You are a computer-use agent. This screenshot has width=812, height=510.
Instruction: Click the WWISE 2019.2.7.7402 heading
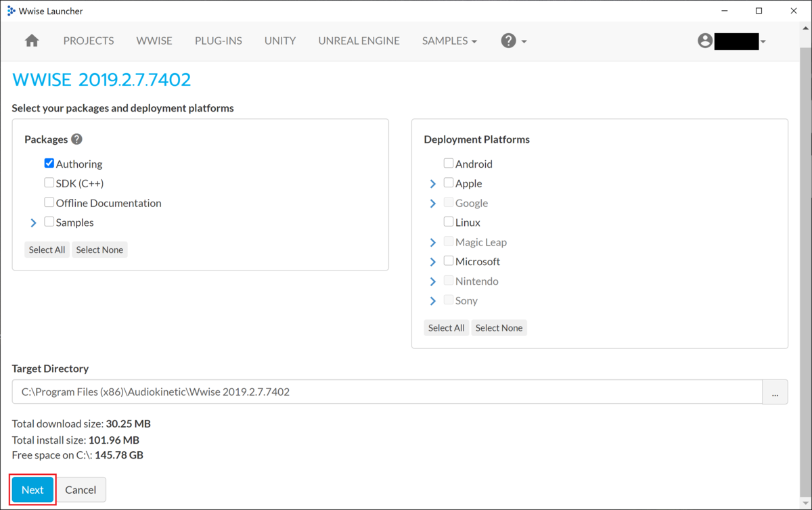point(101,79)
